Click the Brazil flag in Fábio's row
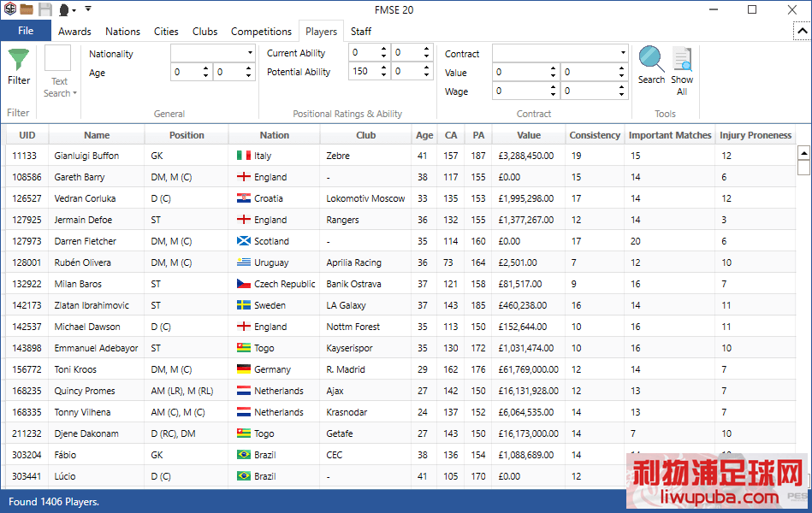The image size is (812, 513). (244, 455)
